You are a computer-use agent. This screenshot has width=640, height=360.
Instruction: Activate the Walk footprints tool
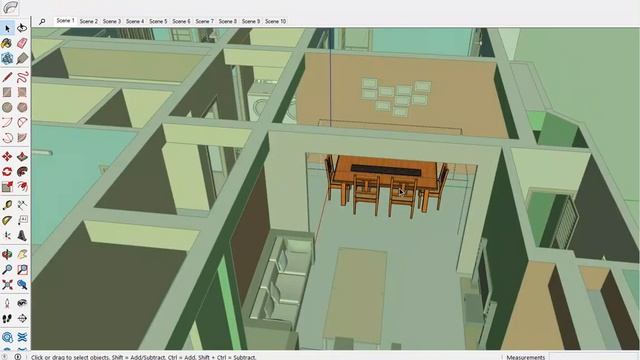pos(7,318)
